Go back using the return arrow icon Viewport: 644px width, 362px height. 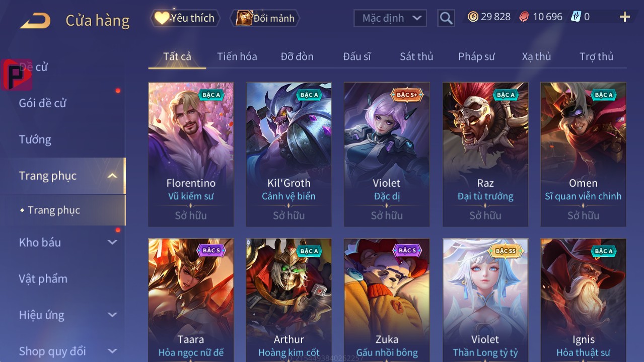tap(35, 21)
